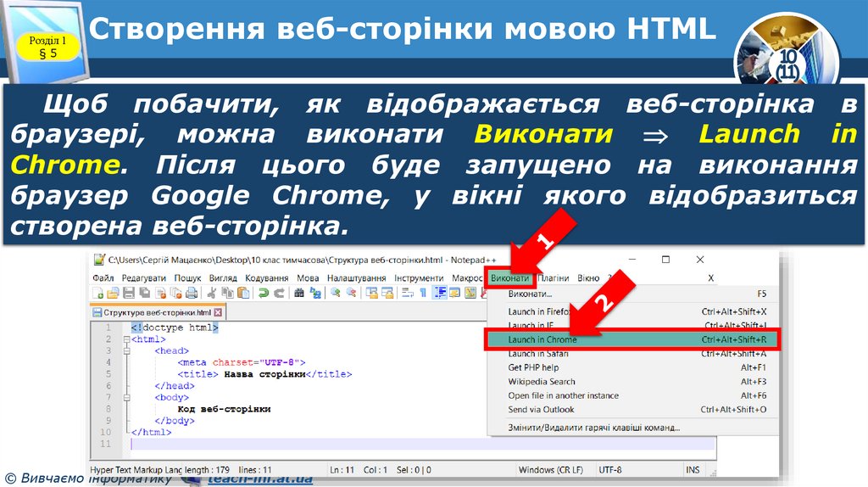
Task: Click the Replace icon in the toolbar
Action: pyautogui.click(x=315, y=293)
